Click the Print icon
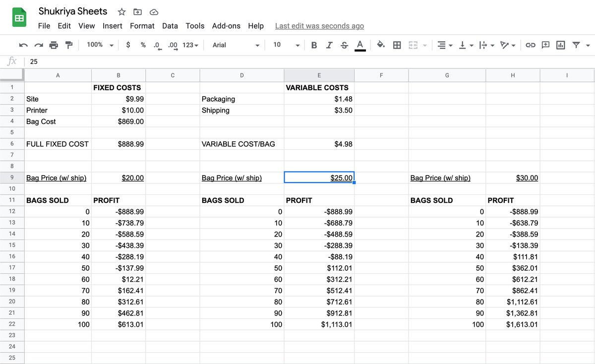Viewport: 595px width, 364px height. pos(54,45)
